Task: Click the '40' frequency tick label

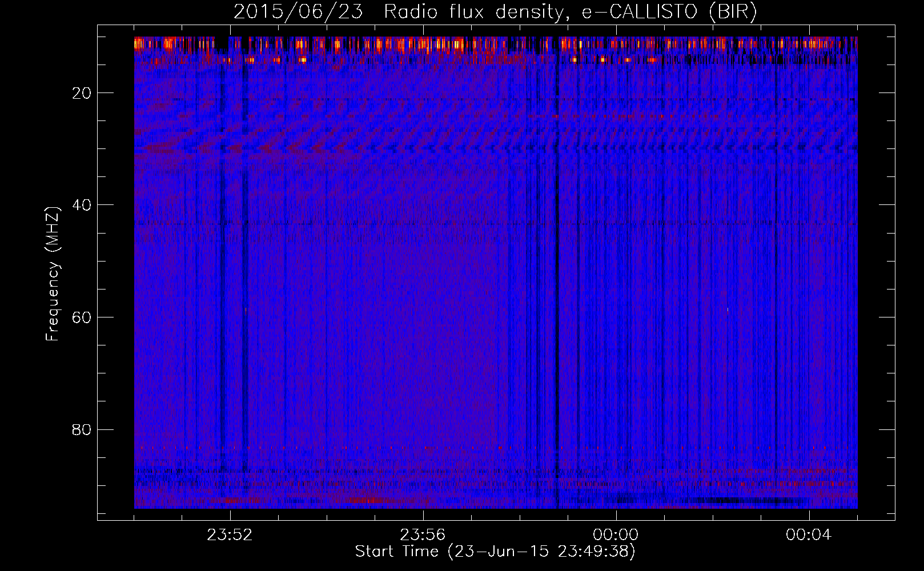Action: point(82,205)
